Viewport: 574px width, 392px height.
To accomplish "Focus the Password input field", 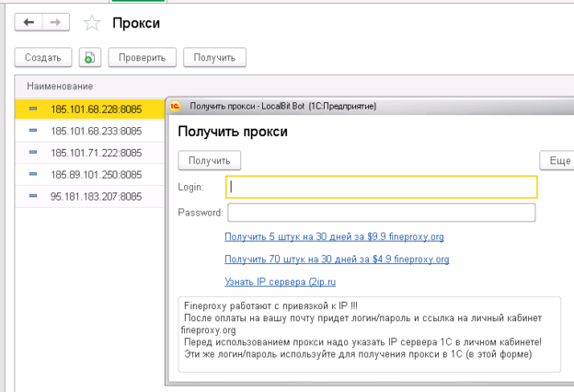I will [x=382, y=213].
